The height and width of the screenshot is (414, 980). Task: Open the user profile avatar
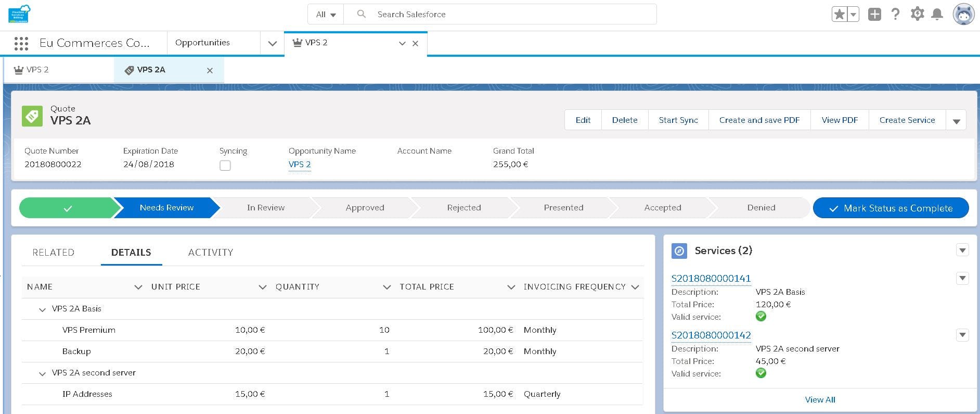pyautogui.click(x=963, y=14)
